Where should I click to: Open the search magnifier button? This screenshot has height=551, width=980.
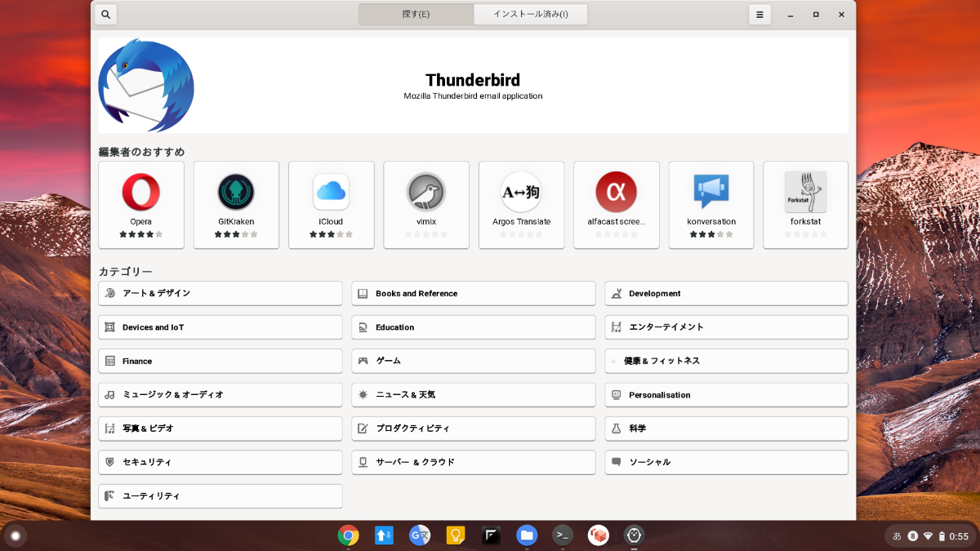point(106,15)
